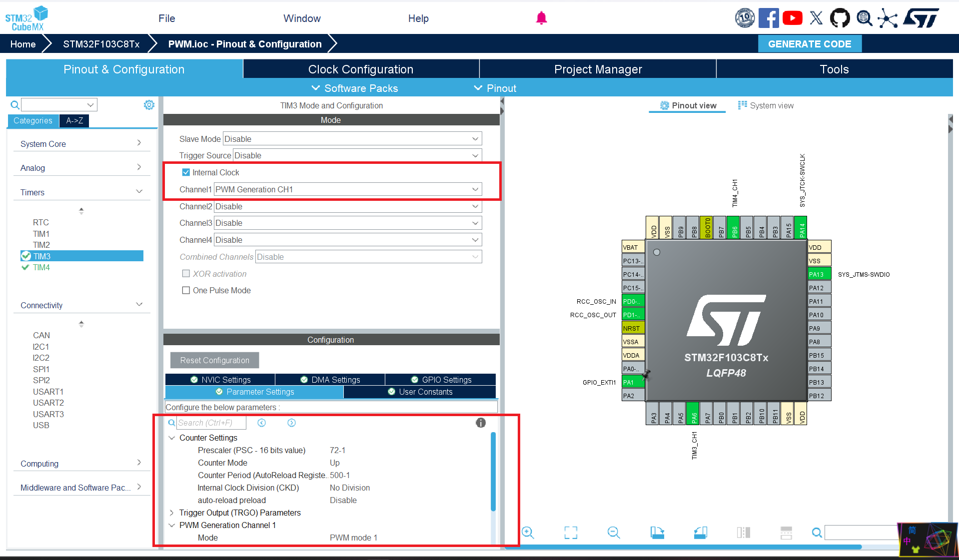Rotate the chip counter-clockwise
This screenshot has height=560, width=959.
(x=701, y=533)
